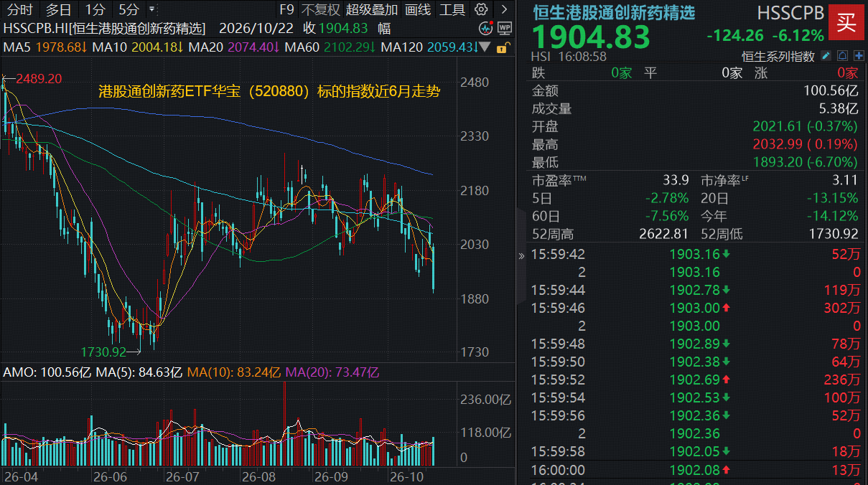Viewport: 868px width, 485px height.
Task: Click the HSSCPB ticker code in the quote panel
Action: (790, 13)
